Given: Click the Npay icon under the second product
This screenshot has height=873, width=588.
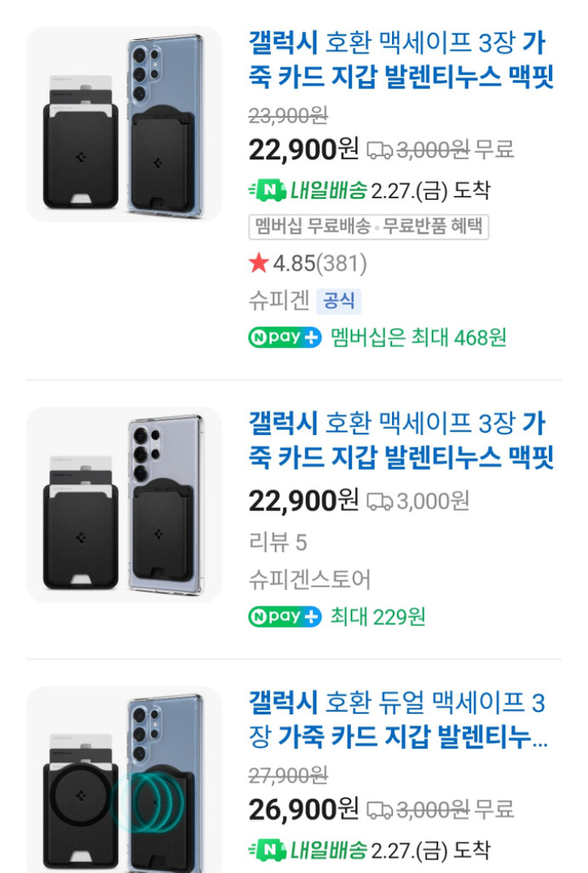Looking at the screenshot, I should click(x=284, y=616).
